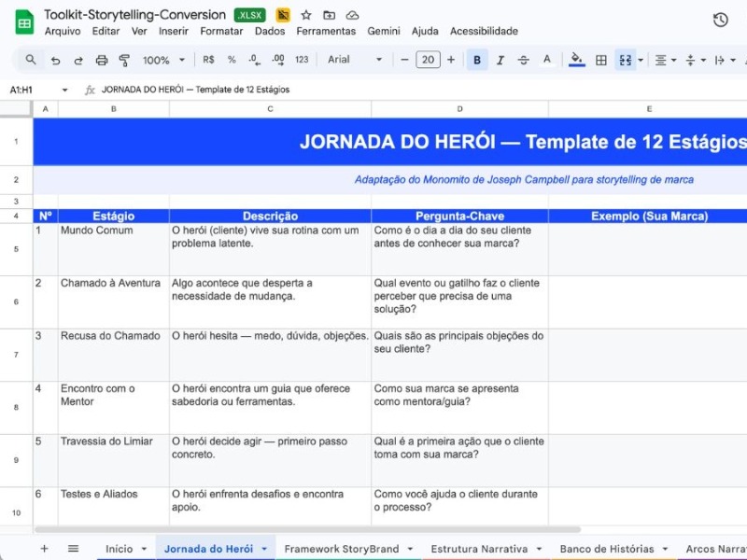The width and height of the screenshot is (747, 560).
Task: Apply fill color to selection
Action: coord(576,59)
